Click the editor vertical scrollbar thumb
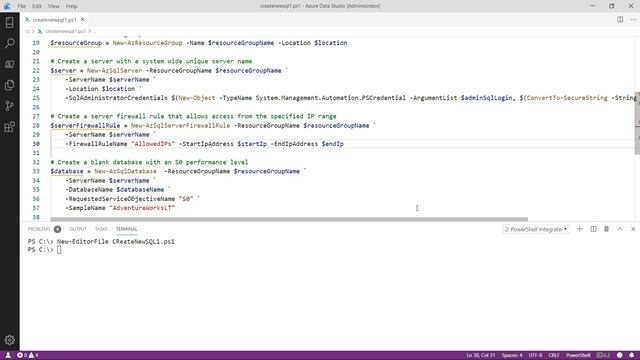 [x=637, y=123]
